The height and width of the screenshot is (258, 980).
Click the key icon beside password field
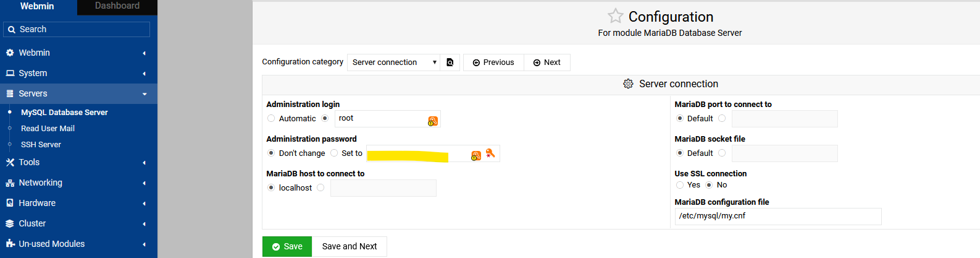pyautogui.click(x=490, y=153)
